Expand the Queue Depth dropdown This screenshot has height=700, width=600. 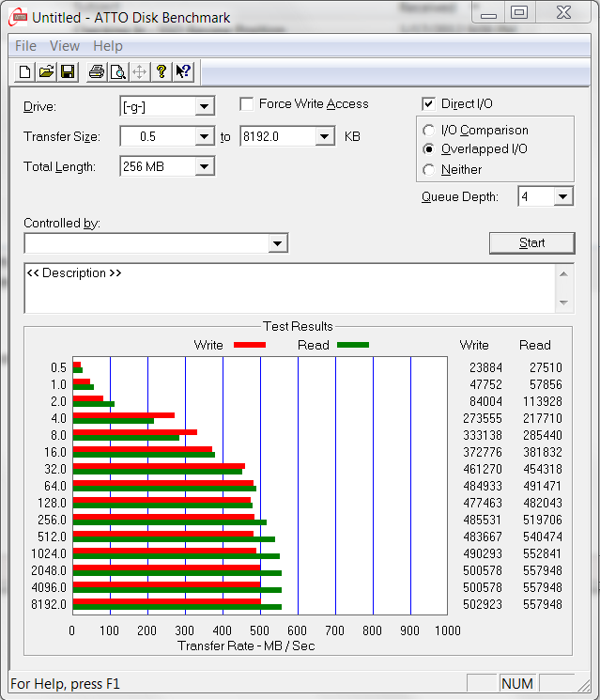point(562,196)
